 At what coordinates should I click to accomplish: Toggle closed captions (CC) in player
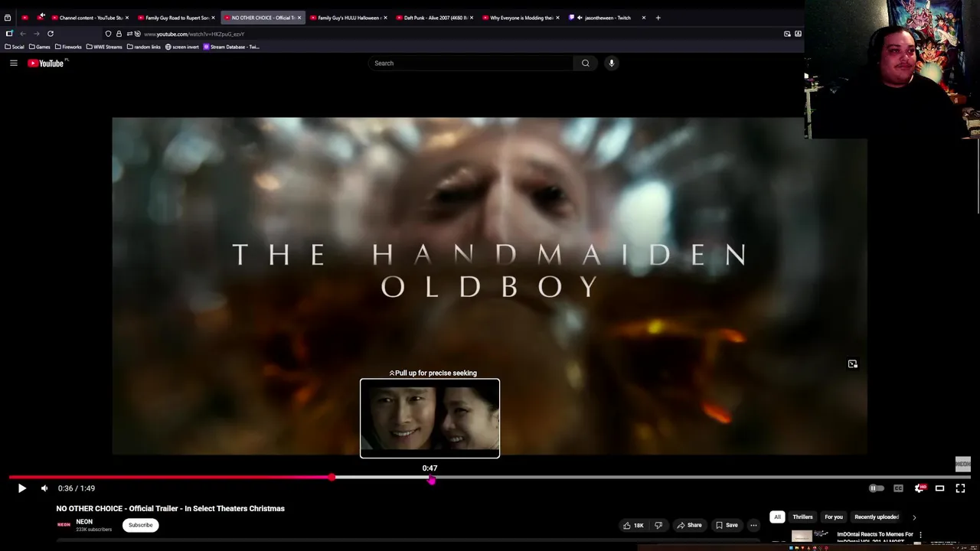(898, 488)
